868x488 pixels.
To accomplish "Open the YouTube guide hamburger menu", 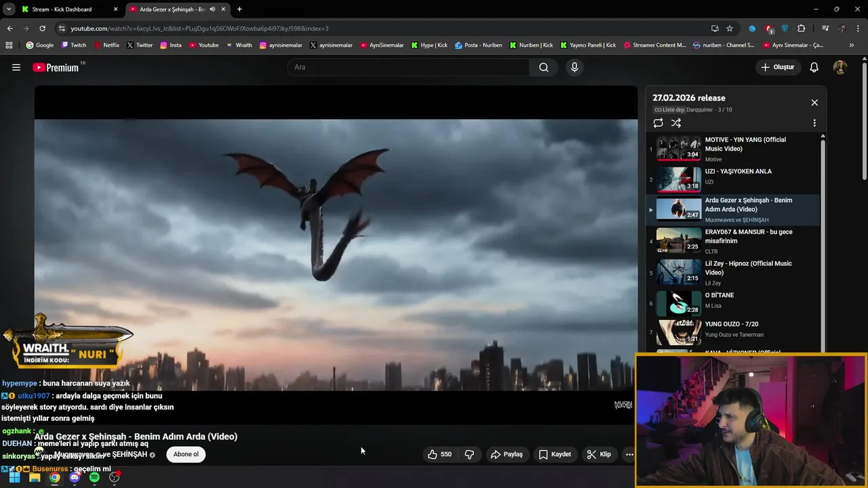I will pos(16,67).
